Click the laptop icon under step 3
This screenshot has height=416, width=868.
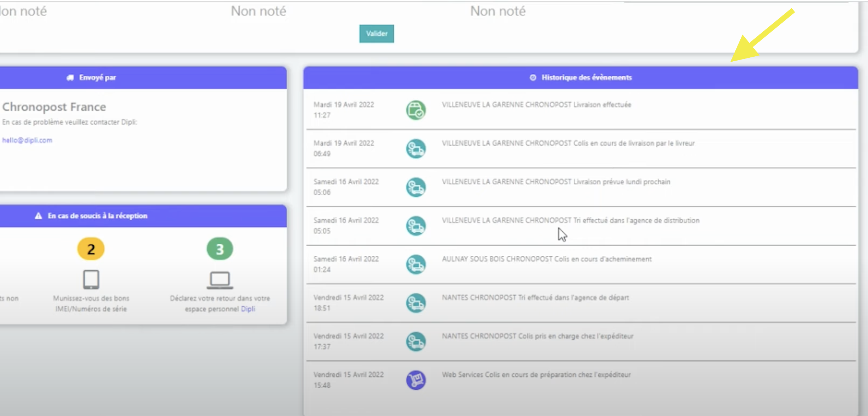pos(220,280)
